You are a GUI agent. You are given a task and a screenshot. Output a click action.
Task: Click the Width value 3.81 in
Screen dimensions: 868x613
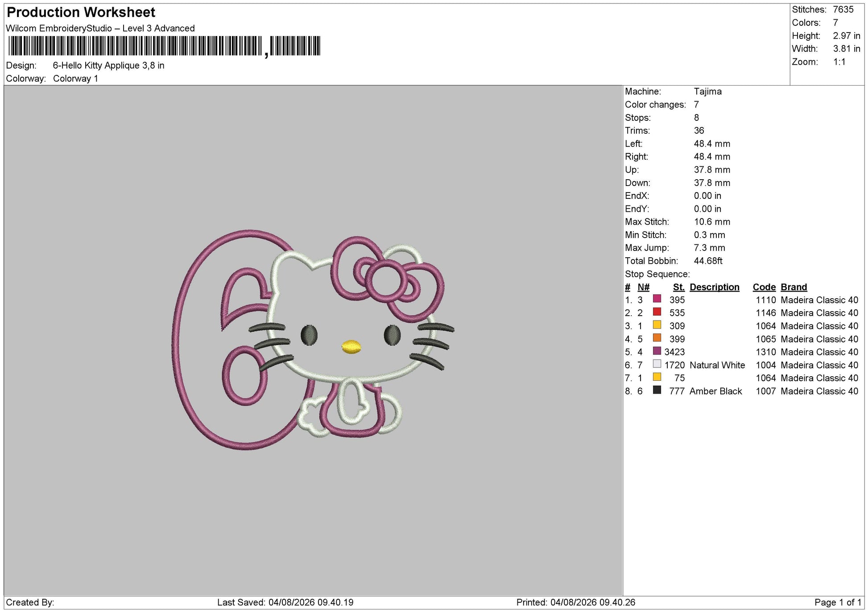(x=847, y=49)
